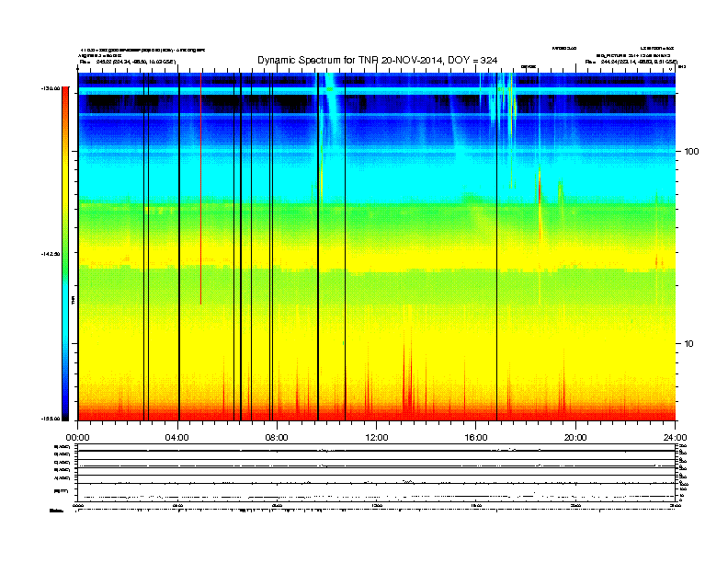Click the '00:00' time axis label
Viewport: 728px width, 563px height.
click(77, 438)
